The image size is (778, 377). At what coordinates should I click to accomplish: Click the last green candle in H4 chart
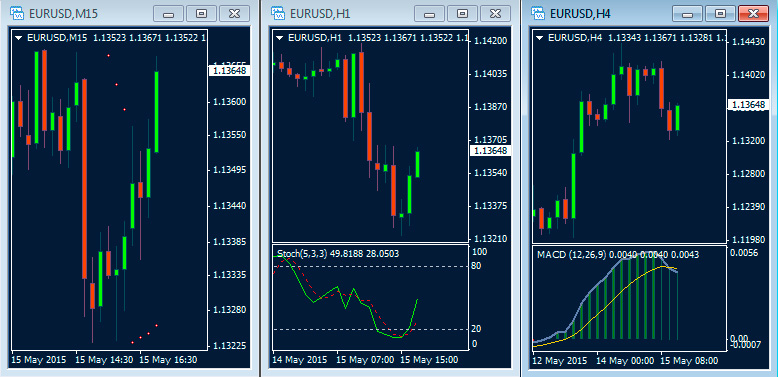click(x=677, y=118)
